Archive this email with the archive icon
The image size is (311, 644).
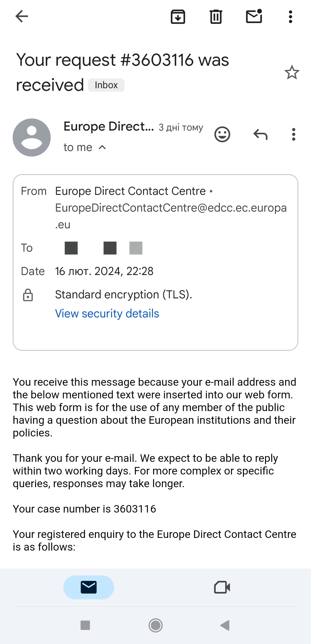point(178,17)
